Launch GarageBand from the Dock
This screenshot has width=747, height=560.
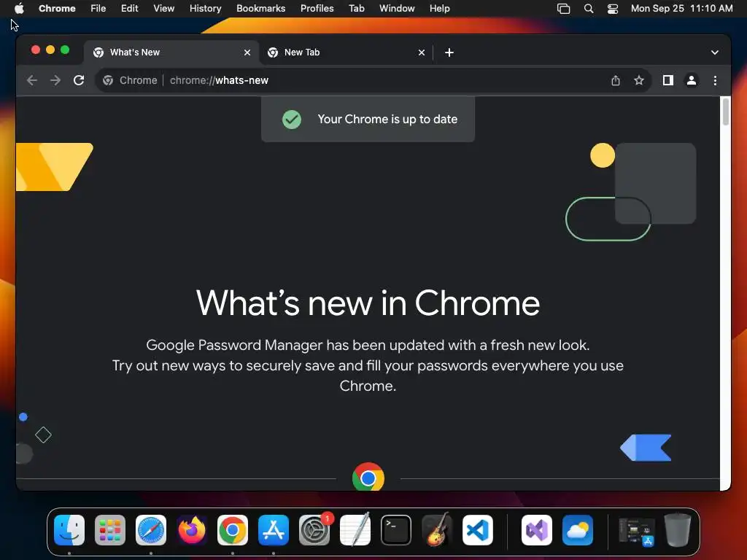[x=437, y=530]
